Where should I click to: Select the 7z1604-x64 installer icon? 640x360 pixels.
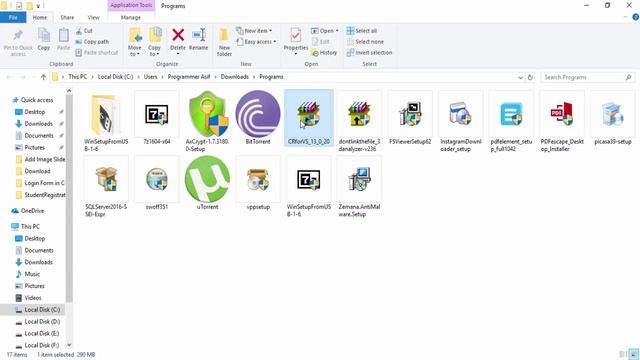(x=157, y=114)
